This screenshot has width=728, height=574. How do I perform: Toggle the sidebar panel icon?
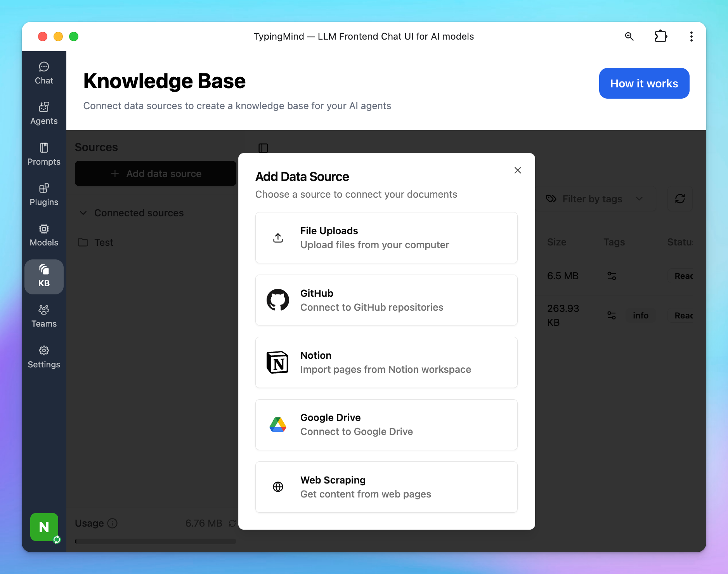pyautogui.click(x=263, y=148)
